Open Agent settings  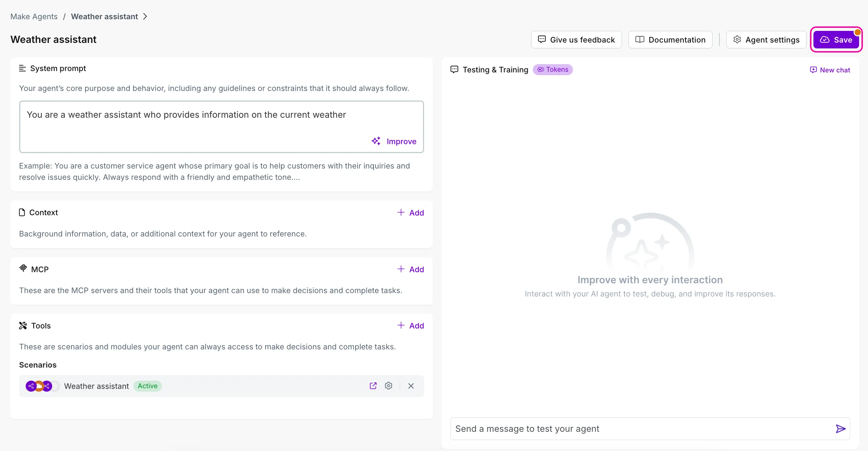pos(766,40)
